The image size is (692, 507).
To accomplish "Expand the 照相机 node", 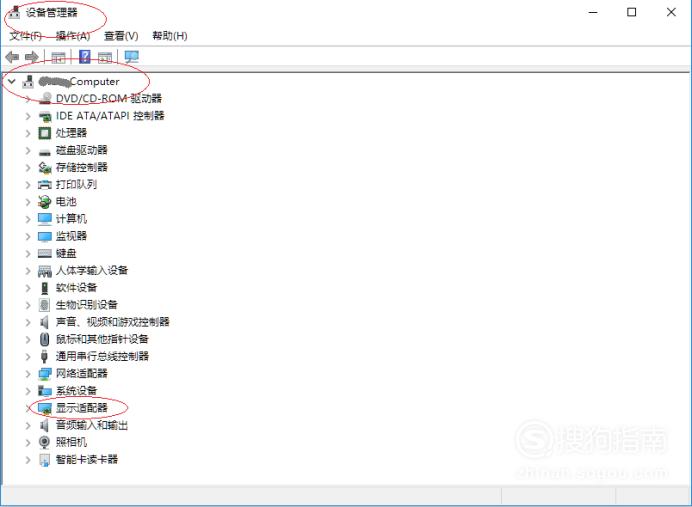I will [28, 443].
